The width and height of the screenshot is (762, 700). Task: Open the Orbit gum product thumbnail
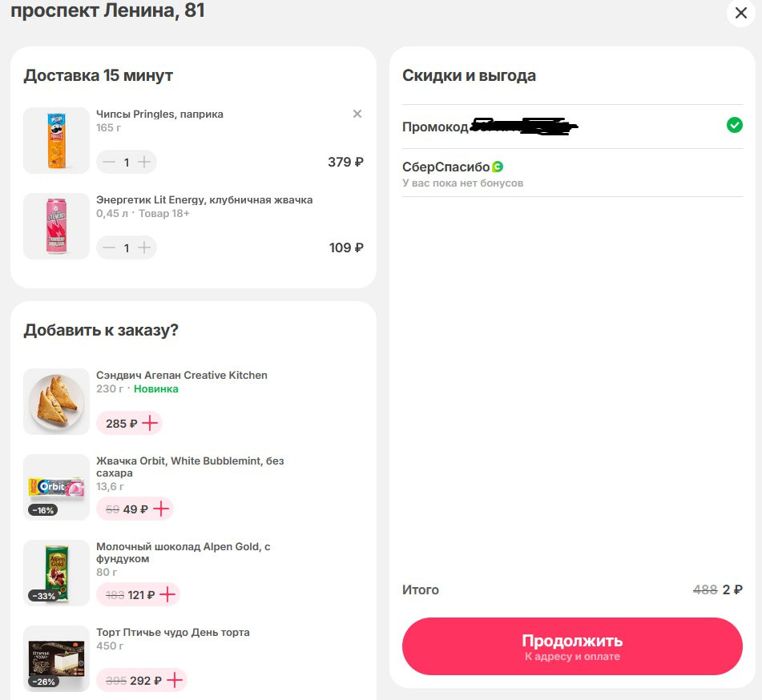click(x=56, y=487)
